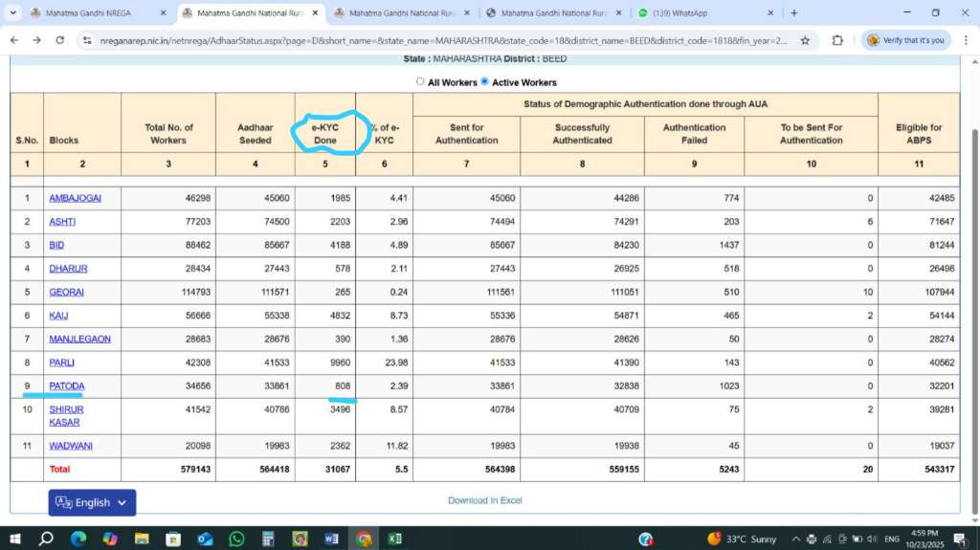Switch to the Mahatma Gandhi NREGA tab

coord(98,12)
